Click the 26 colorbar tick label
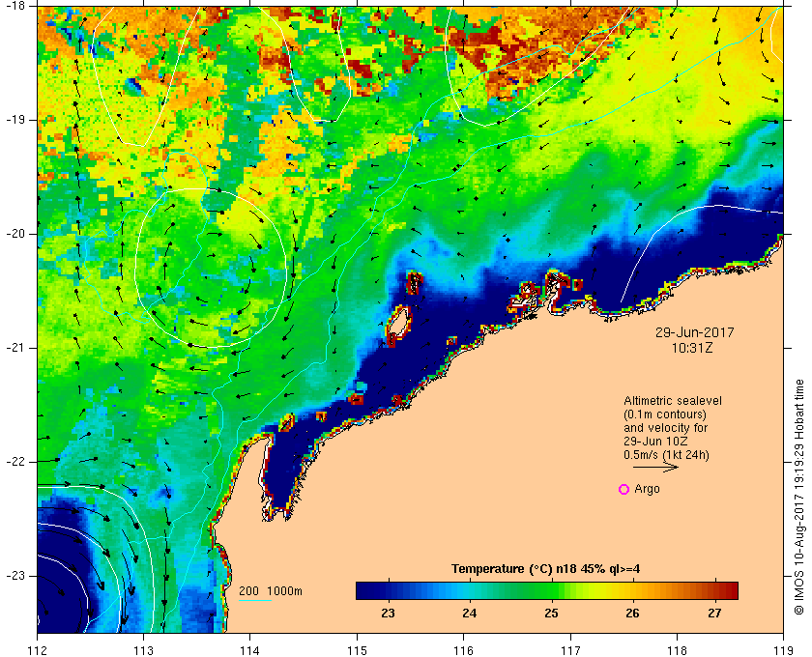The width and height of the screenshot is (812, 657). (x=633, y=614)
